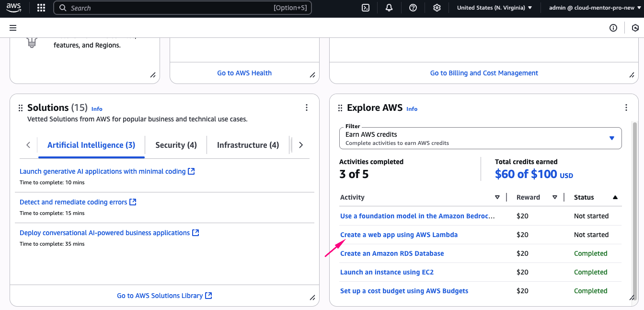Open the help question mark menu
This screenshot has height=310, width=644.
413,8
